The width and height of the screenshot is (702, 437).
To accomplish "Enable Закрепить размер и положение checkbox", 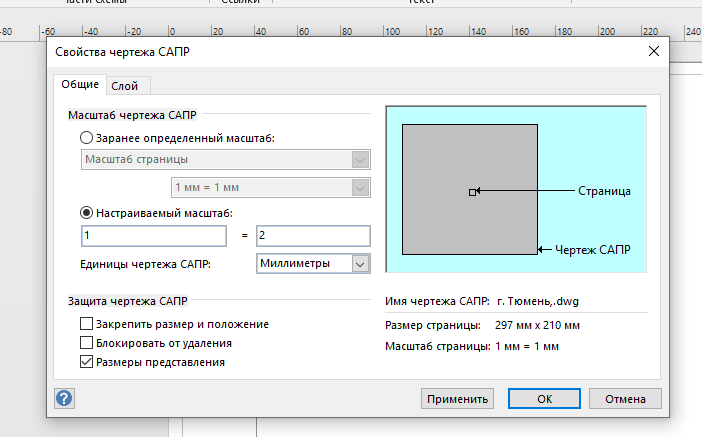I will click(86, 323).
